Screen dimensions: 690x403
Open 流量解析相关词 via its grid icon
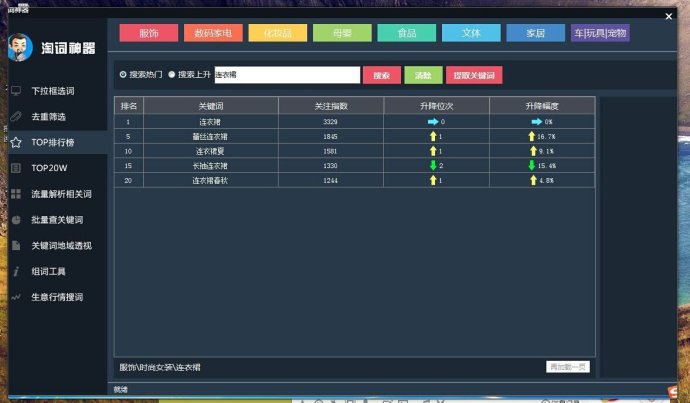[x=16, y=194]
